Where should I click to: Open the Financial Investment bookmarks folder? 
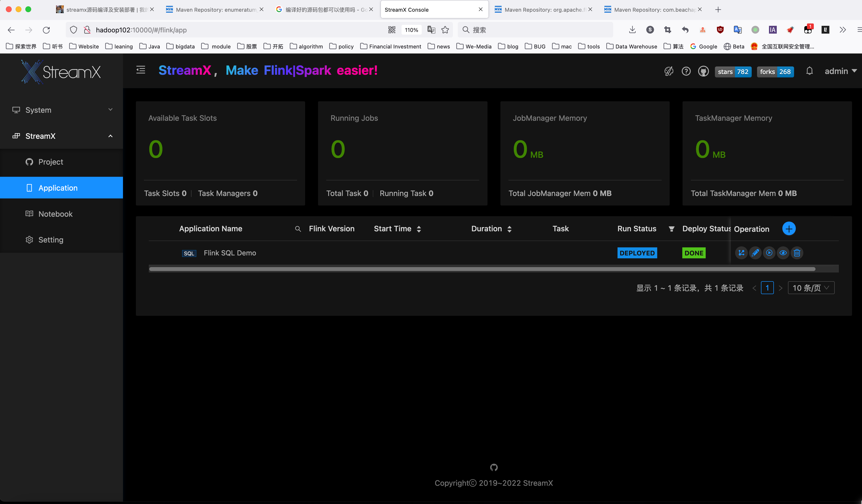391,47
